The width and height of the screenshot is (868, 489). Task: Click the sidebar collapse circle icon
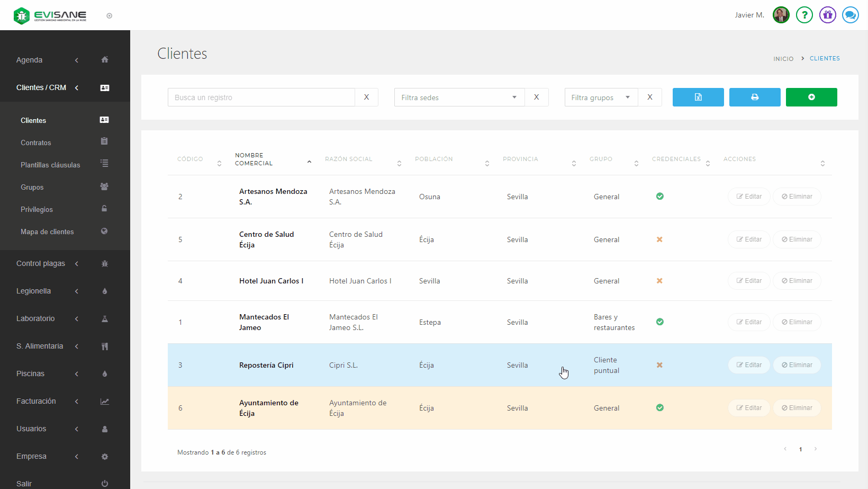(x=109, y=16)
